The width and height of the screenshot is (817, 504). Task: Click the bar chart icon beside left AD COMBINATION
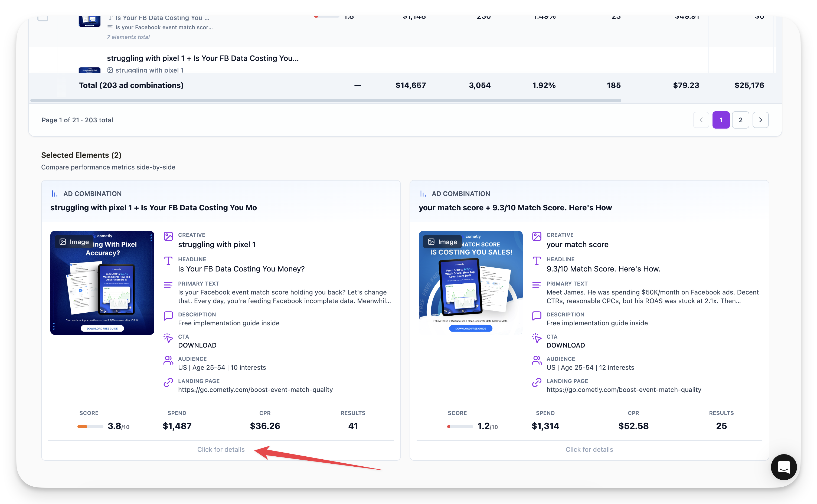pyautogui.click(x=55, y=194)
